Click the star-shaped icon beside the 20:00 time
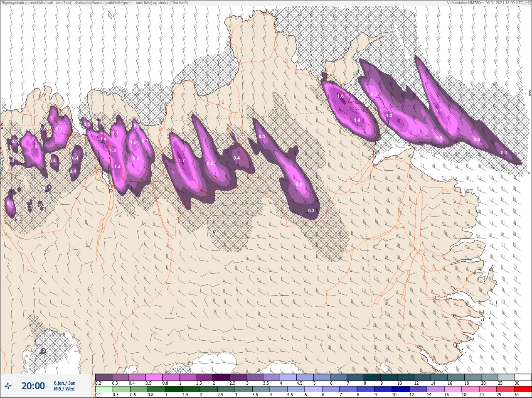 pyautogui.click(x=8, y=386)
